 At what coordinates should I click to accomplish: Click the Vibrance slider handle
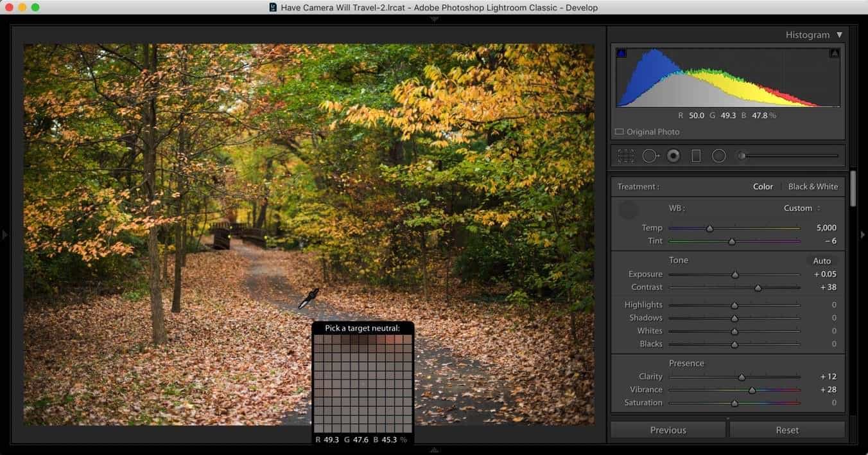click(752, 390)
